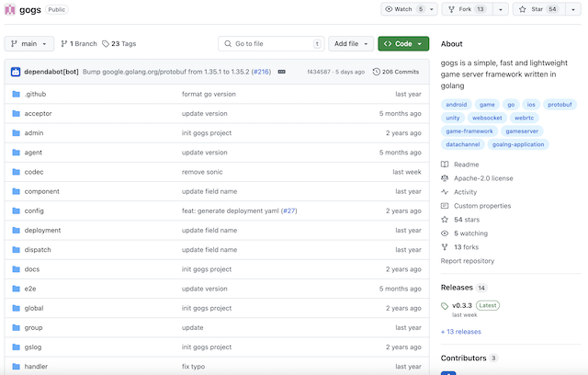588x375 pixels.
Task: Open the config folder icon
Action: click(x=16, y=210)
